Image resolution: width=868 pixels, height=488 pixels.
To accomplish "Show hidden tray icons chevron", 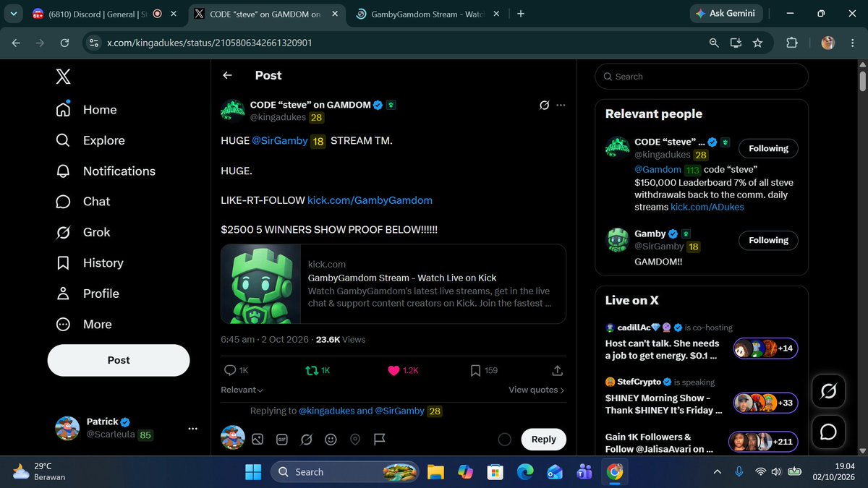I will (717, 472).
